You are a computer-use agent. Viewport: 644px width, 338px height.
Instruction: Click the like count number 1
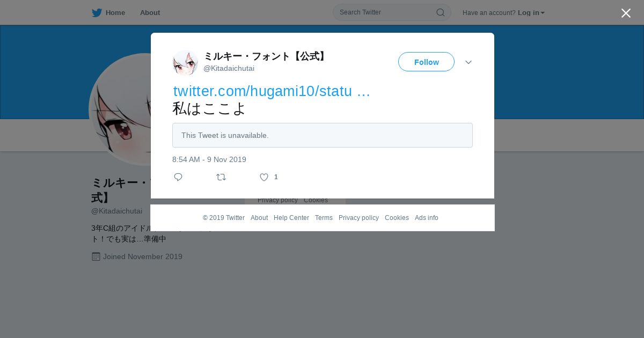276,177
